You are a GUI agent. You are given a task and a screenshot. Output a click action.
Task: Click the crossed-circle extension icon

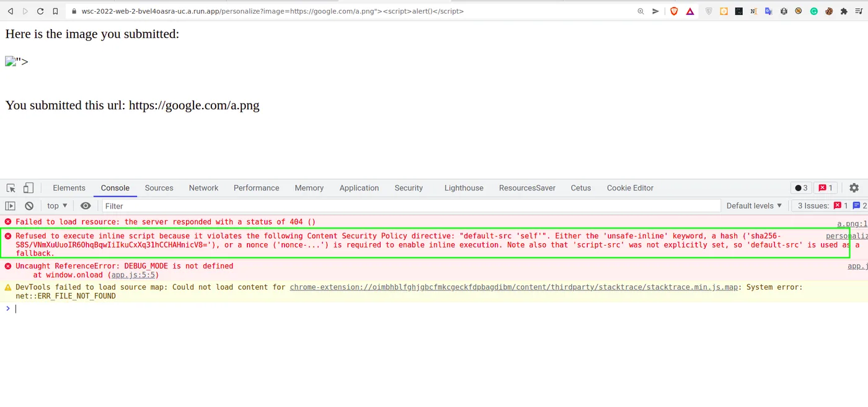(x=799, y=11)
